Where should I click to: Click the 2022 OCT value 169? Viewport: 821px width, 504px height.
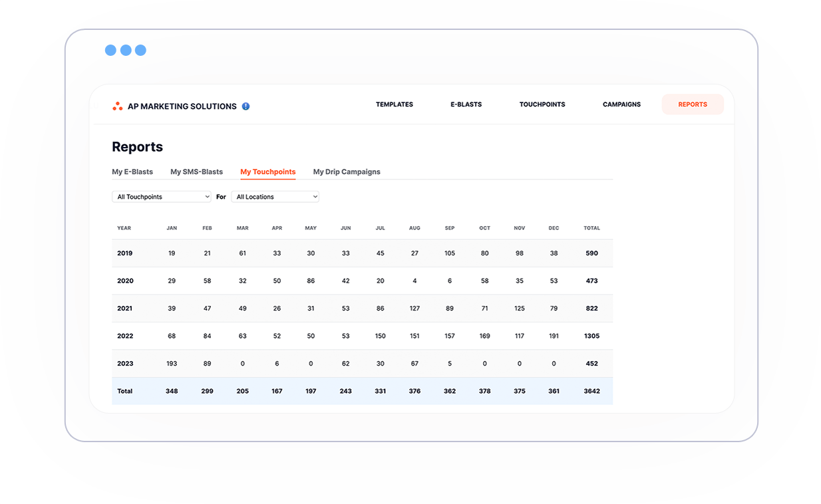[485, 336]
